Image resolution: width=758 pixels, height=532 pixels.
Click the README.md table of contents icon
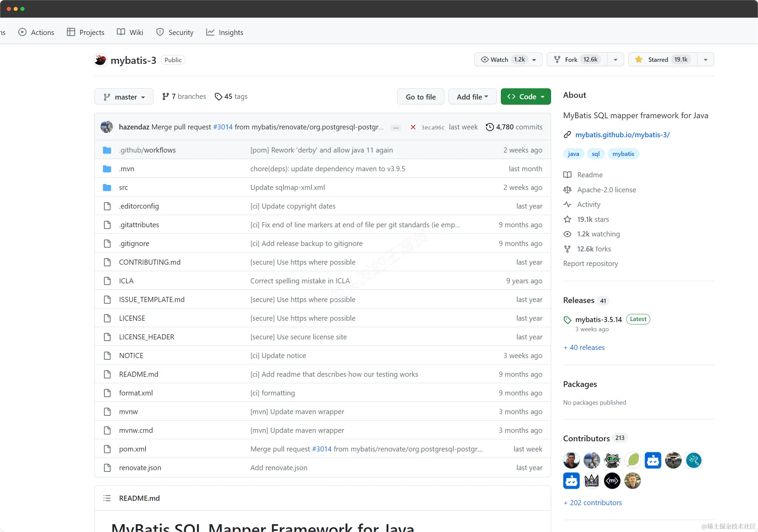(107, 498)
